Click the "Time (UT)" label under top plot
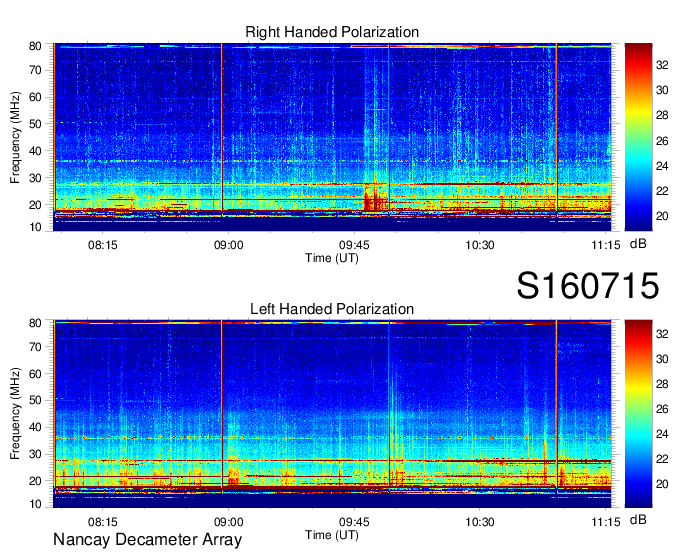Screen dimensions: 680x552 tap(332, 258)
